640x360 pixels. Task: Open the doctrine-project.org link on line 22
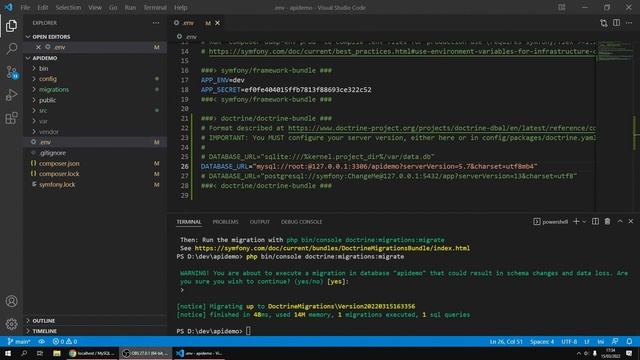pos(442,128)
